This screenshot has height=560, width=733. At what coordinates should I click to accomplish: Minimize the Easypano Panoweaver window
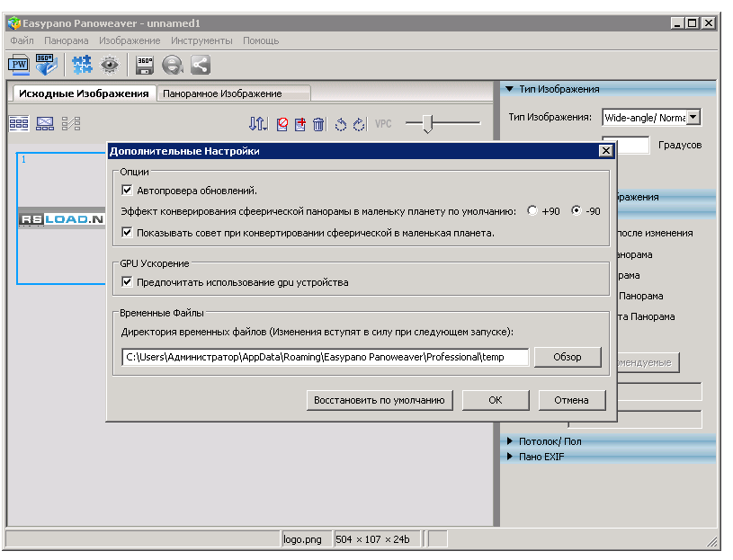(677, 22)
